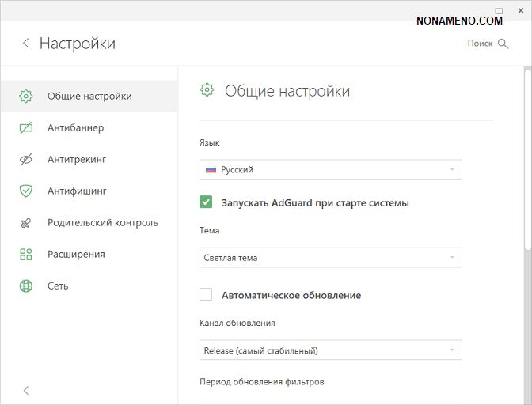Viewport: 532px width, 405px height.
Task: Expand the Тема dropdown with Светлая тема
Action: 330,257
